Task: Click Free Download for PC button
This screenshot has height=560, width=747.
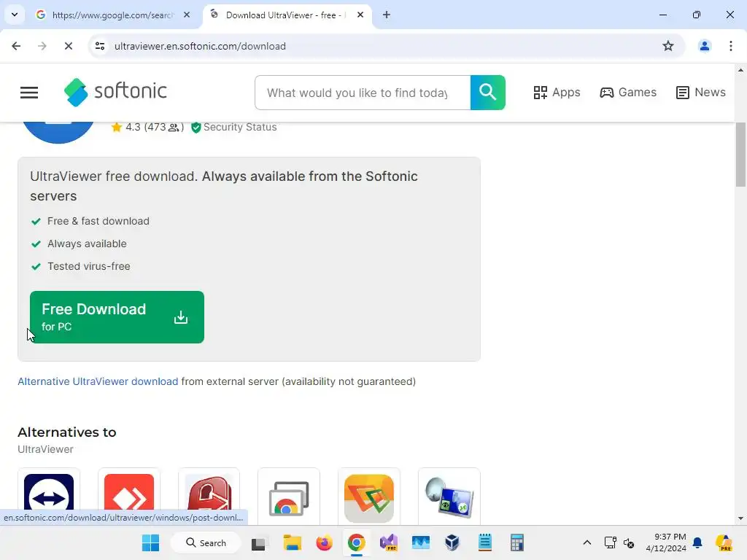Action: pyautogui.click(x=117, y=317)
